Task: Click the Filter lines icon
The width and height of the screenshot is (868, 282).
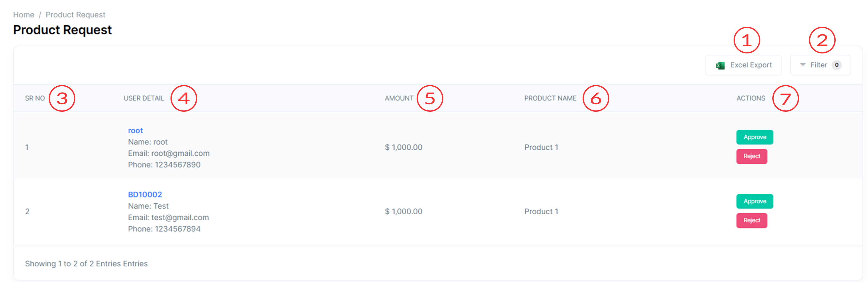Action: (x=803, y=65)
